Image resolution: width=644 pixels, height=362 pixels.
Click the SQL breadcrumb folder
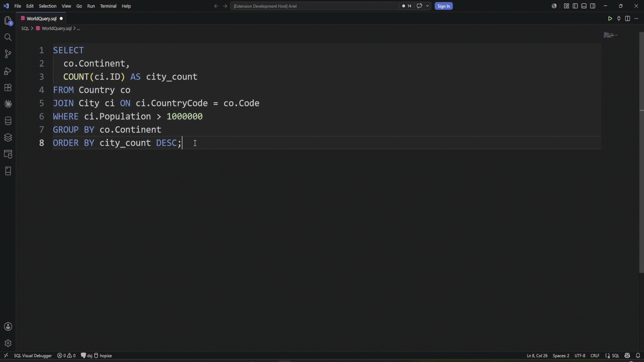pyautogui.click(x=25, y=29)
